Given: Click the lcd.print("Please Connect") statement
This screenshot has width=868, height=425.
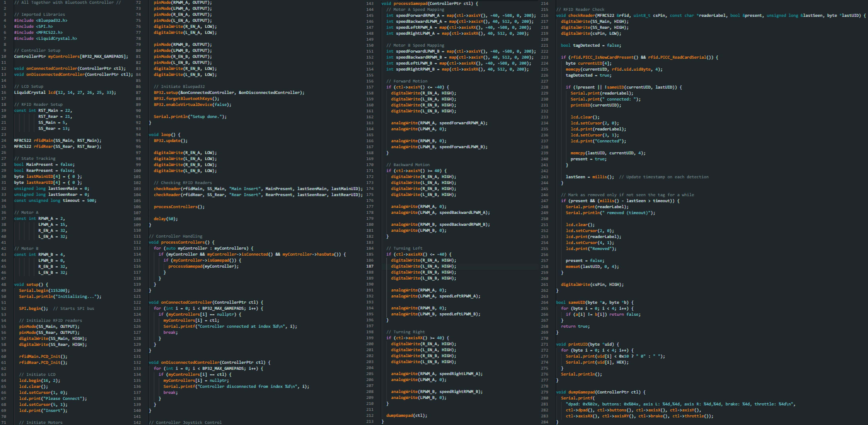Looking at the screenshot, I should click(x=53, y=398).
